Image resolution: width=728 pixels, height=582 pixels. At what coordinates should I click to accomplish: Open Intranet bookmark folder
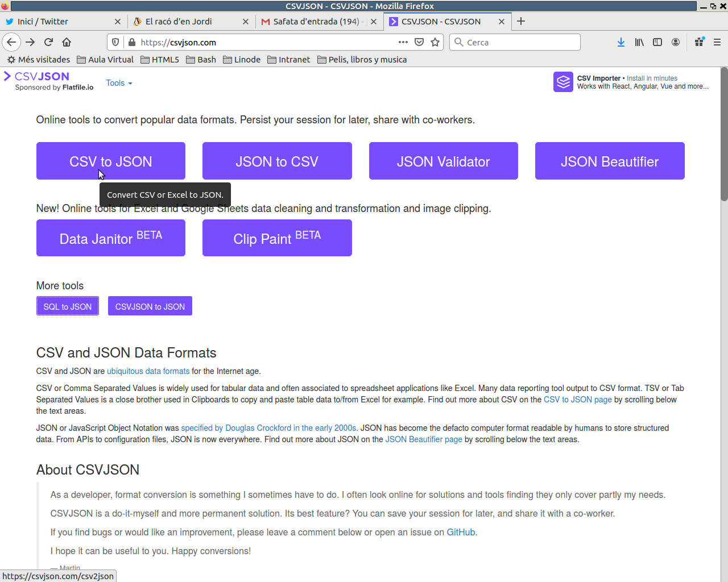289,60
